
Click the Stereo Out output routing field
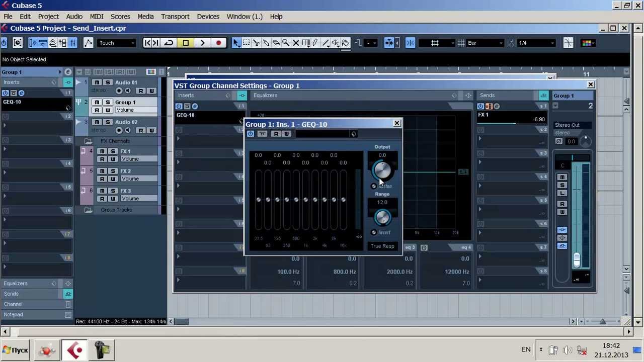tap(572, 125)
